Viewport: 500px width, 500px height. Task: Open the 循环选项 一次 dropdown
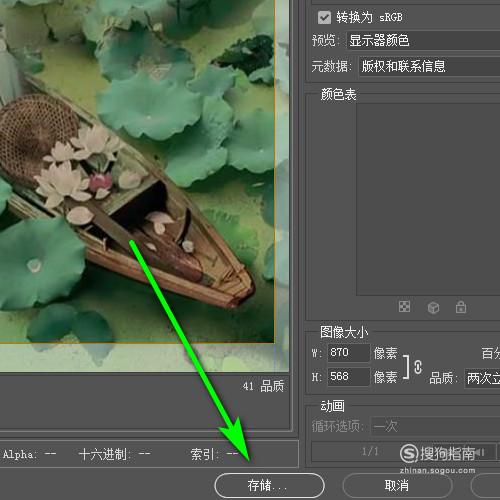(x=435, y=426)
